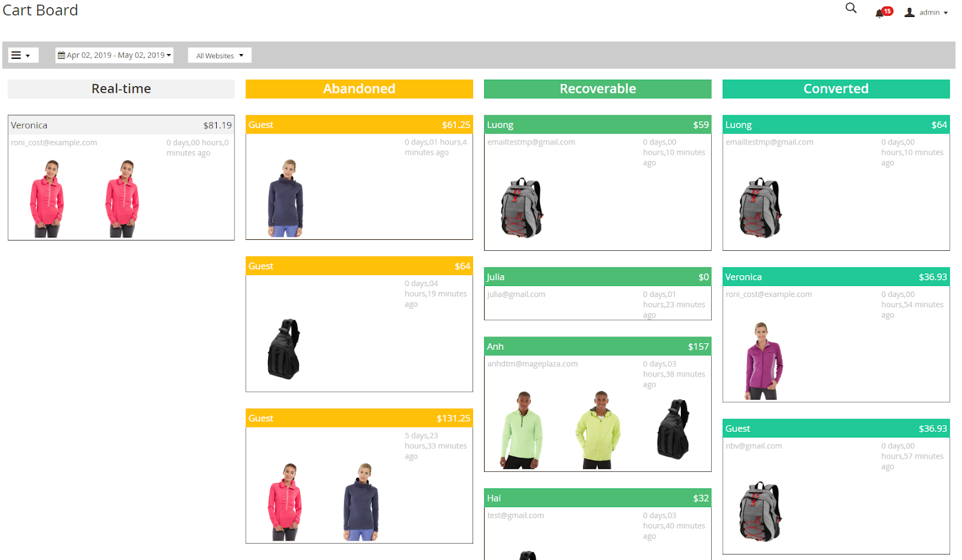Expand the All Websites dropdown
Image resolution: width=962 pixels, height=560 pixels.
(x=219, y=55)
